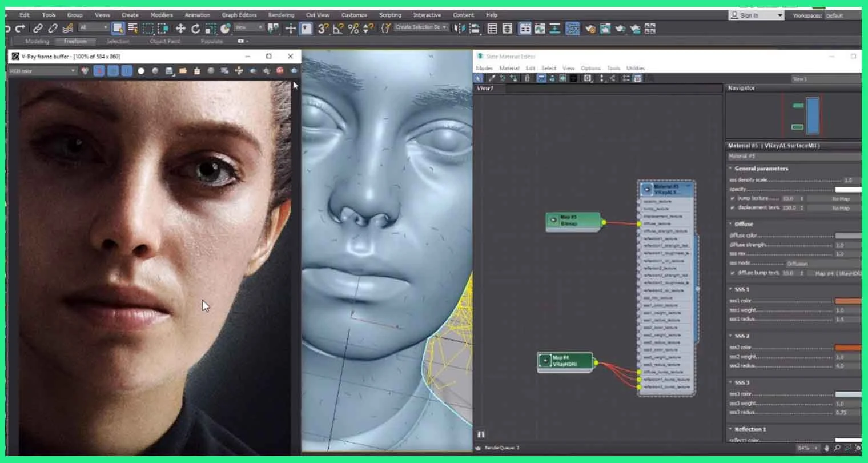
Task: Open the Graph Editors menu
Action: (x=239, y=15)
